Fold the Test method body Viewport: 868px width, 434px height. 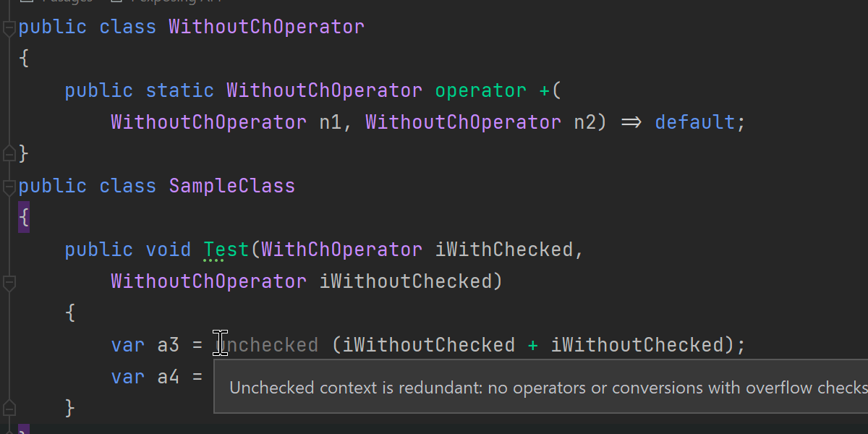pyautogui.click(x=8, y=282)
